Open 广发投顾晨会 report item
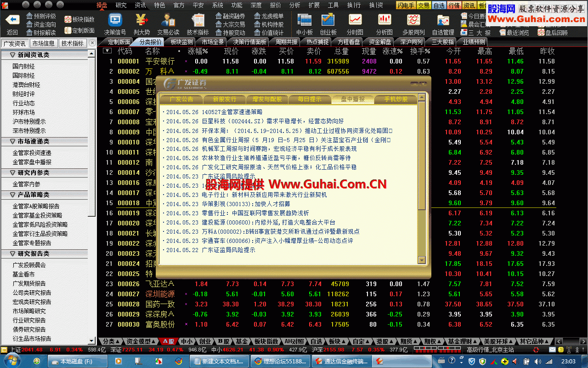Screen dimensions: 588x368 (x=29, y=265)
